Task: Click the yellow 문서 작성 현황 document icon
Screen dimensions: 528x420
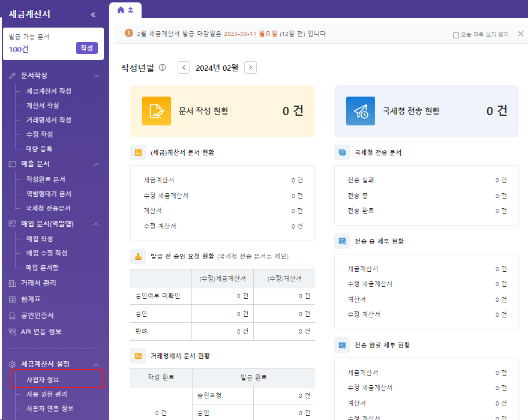Action: pyautogui.click(x=157, y=111)
